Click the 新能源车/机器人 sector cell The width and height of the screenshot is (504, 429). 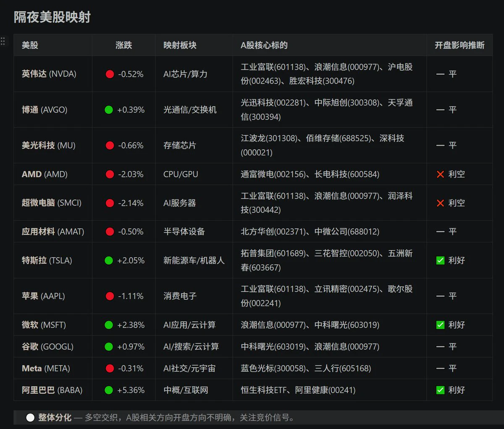pos(194,261)
